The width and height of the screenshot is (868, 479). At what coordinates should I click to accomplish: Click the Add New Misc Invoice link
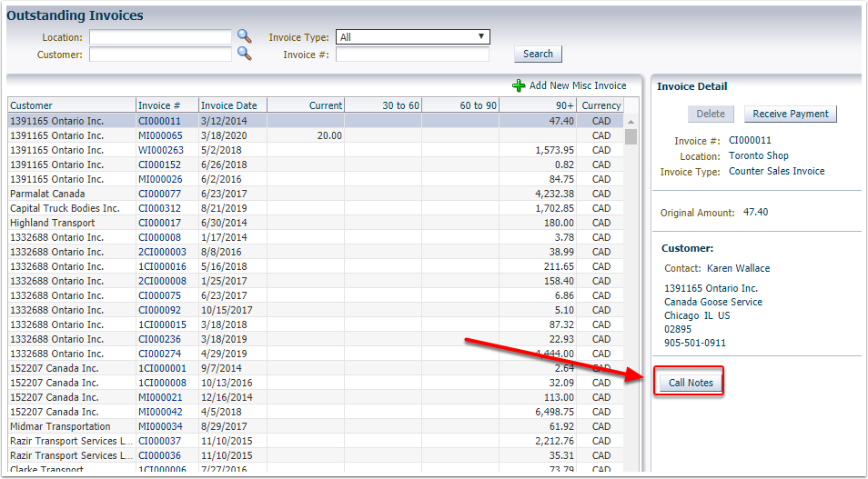pos(578,85)
